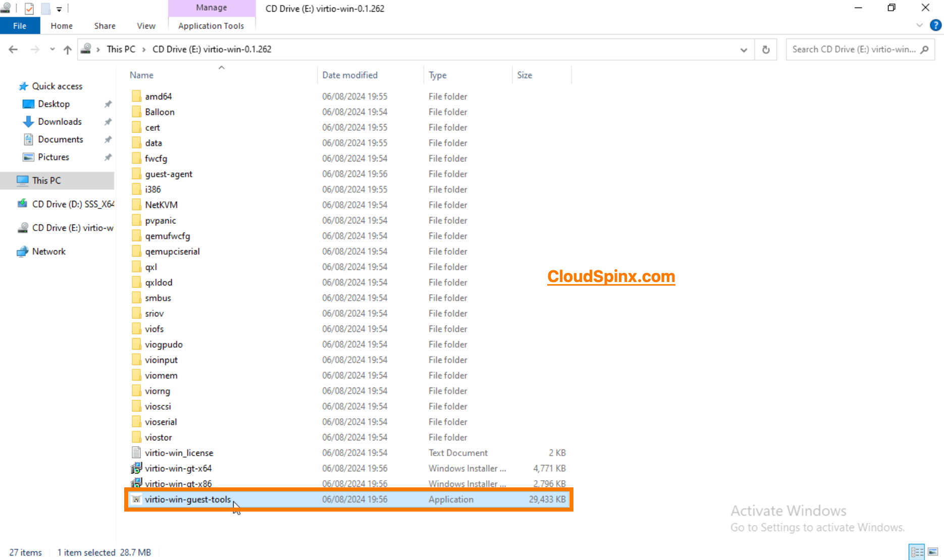Image resolution: width=944 pixels, height=560 pixels.
Task: Switch to Large icons view via status bar icon
Action: [x=933, y=551]
